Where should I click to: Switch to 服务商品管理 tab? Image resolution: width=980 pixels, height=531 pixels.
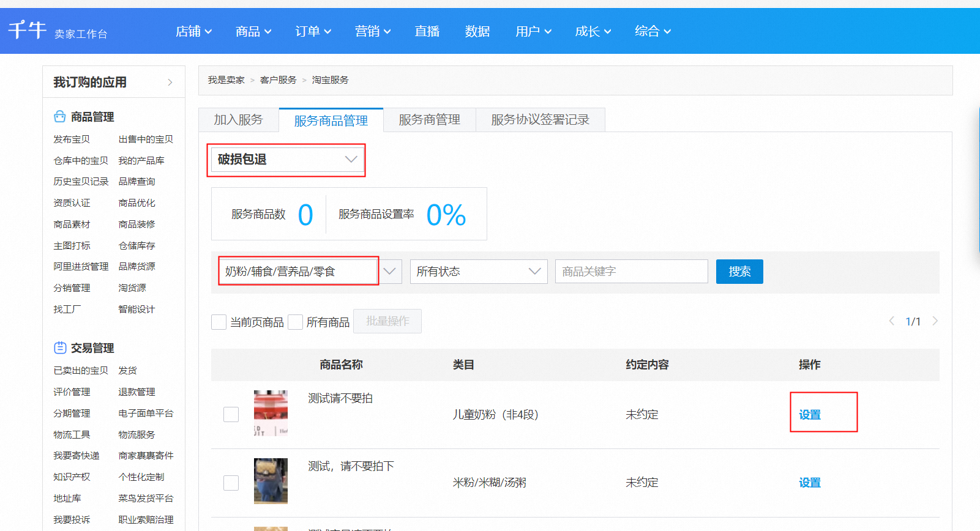tap(331, 121)
